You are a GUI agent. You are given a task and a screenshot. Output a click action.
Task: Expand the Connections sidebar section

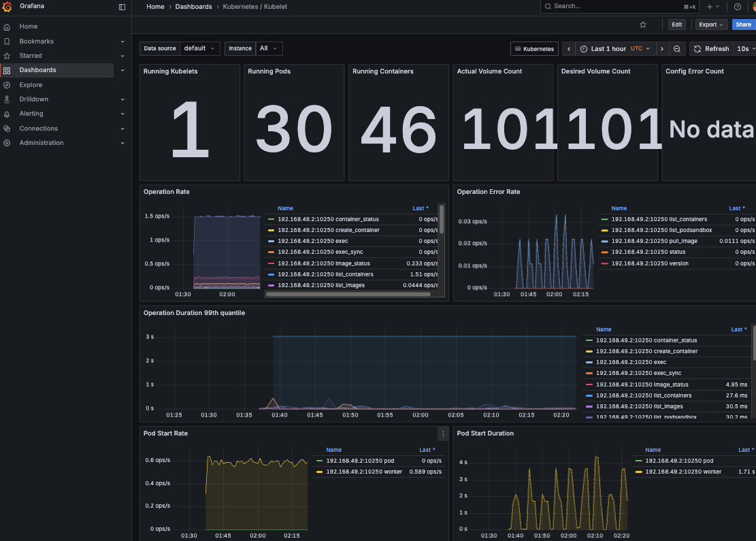[x=122, y=129]
